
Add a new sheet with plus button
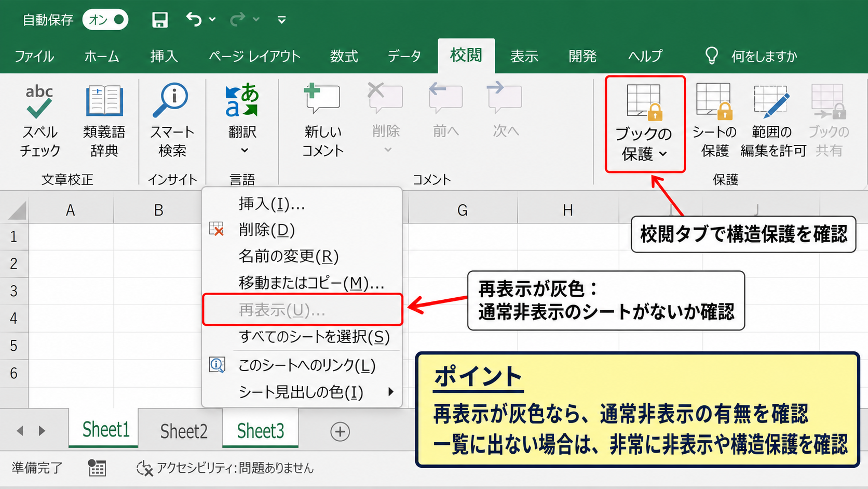click(340, 431)
